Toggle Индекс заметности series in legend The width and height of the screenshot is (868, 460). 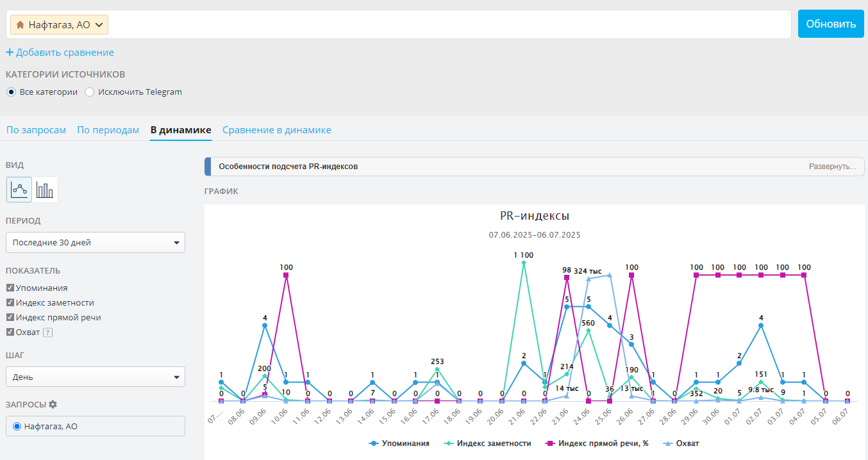pyautogui.click(x=487, y=443)
